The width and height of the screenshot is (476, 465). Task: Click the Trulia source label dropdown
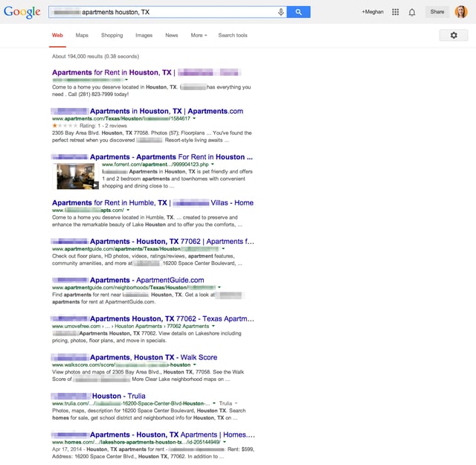click(228, 403)
